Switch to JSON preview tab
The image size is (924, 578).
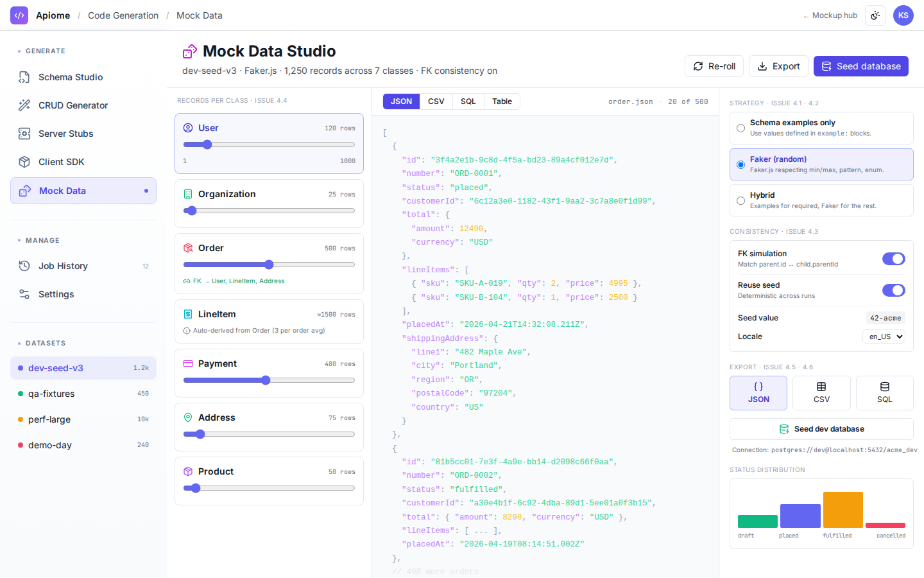(x=402, y=101)
